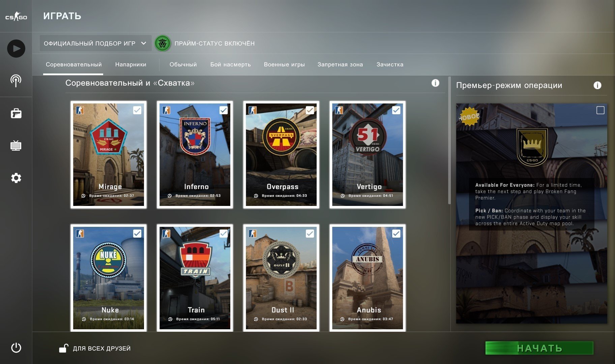Click the unlocked padlock lobby icon
The width and height of the screenshot is (615, 364).
click(63, 348)
